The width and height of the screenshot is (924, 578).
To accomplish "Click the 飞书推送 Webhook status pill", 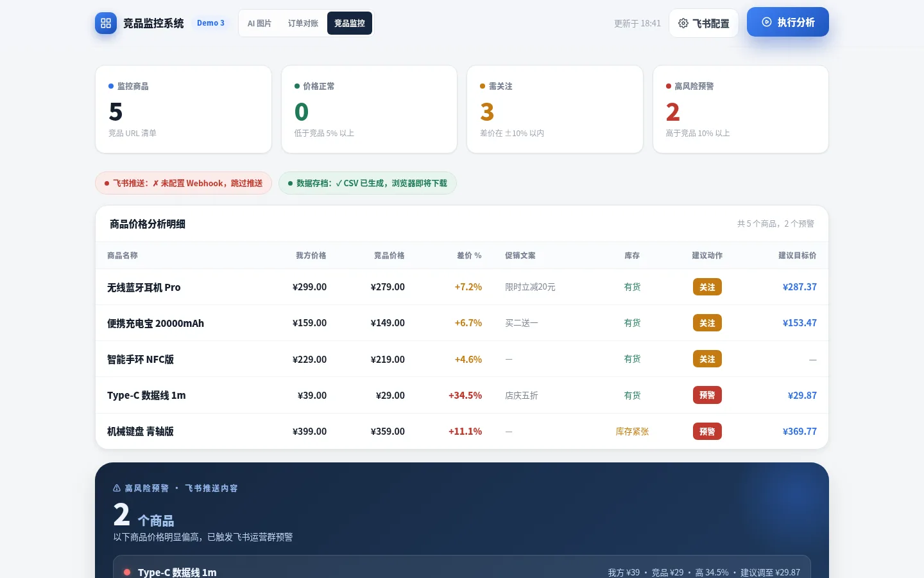I will click(184, 183).
